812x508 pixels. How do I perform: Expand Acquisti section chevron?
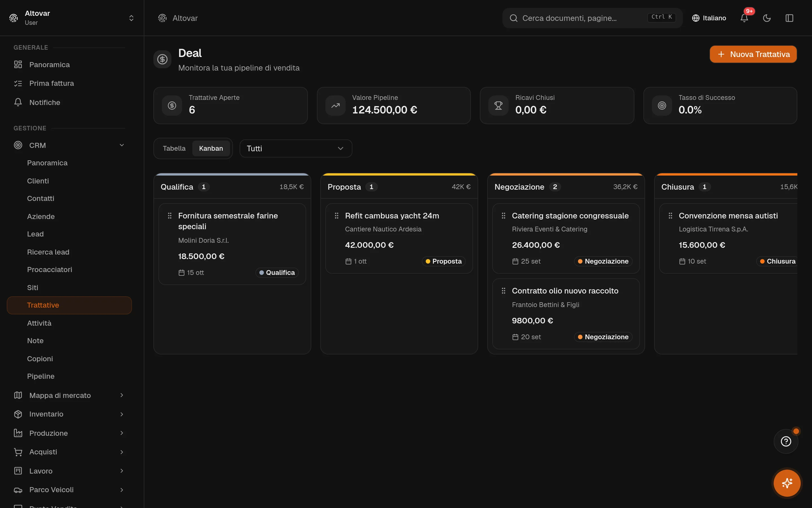(122, 452)
